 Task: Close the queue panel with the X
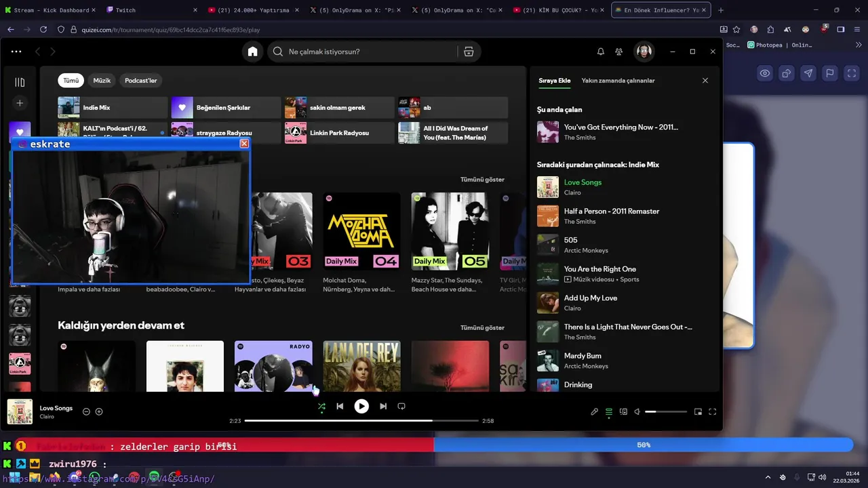[x=705, y=81]
